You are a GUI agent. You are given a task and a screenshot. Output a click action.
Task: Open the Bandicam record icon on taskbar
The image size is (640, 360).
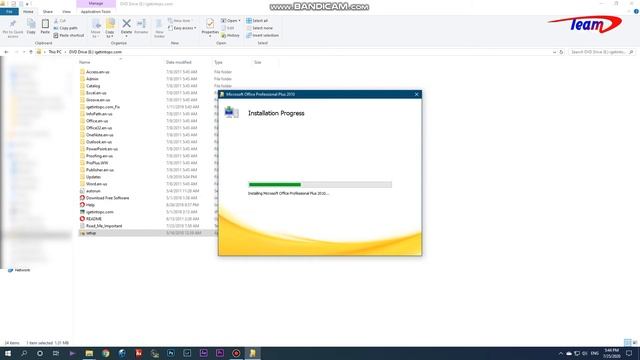[x=236, y=353]
